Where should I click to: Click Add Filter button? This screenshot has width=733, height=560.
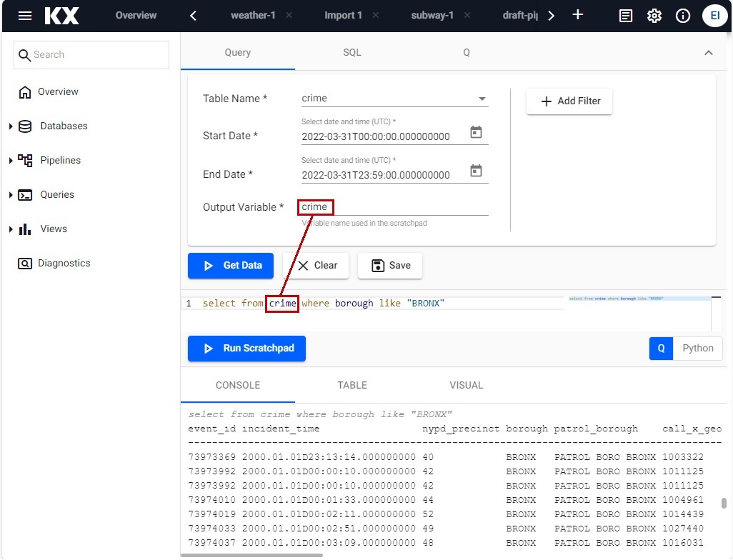tap(569, 101)
